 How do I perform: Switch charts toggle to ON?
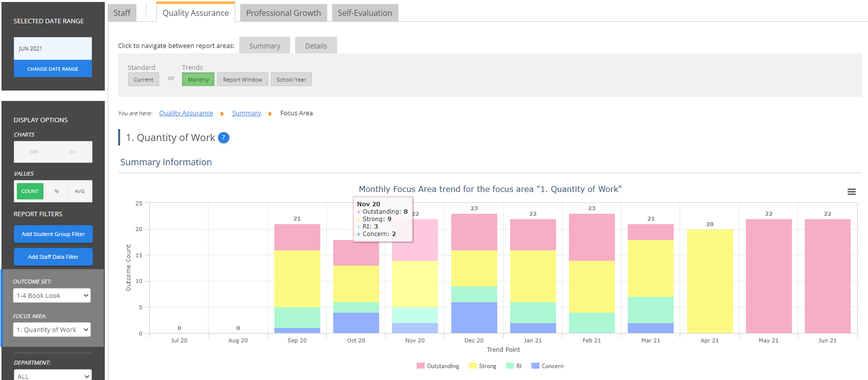[x=73, y=152]
